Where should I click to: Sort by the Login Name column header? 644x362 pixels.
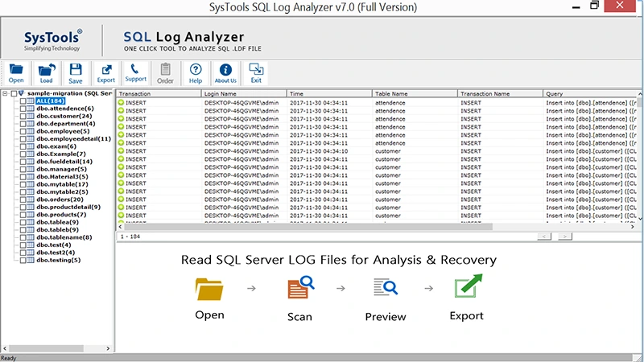point(244,93)
